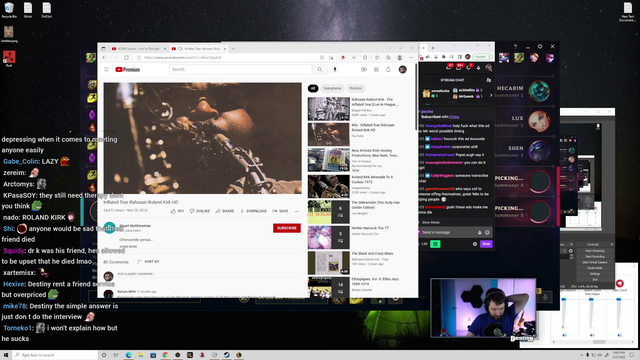
Task: Open the comments SORT BY dropdown
Action: (149, 261)
